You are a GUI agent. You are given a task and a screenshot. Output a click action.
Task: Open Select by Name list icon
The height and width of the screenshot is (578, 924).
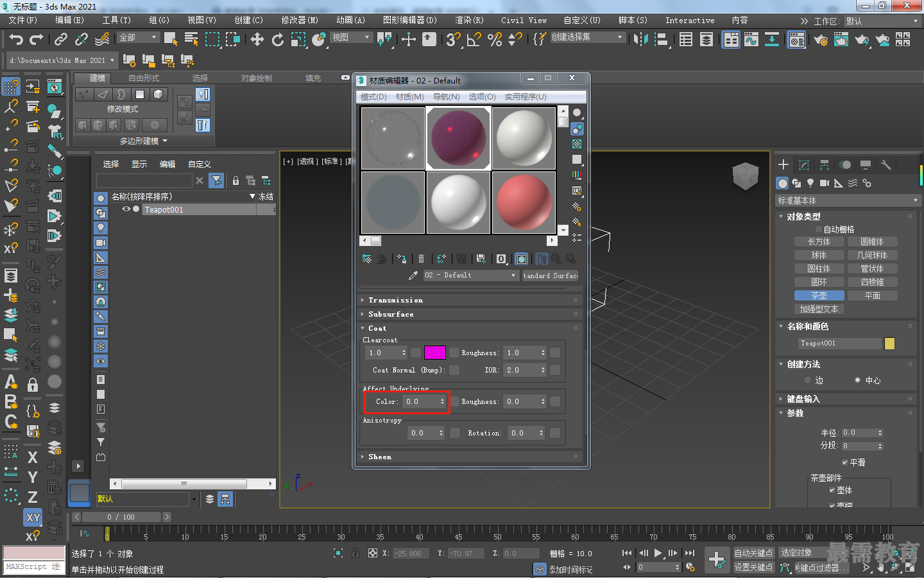(x=191, y=39)
